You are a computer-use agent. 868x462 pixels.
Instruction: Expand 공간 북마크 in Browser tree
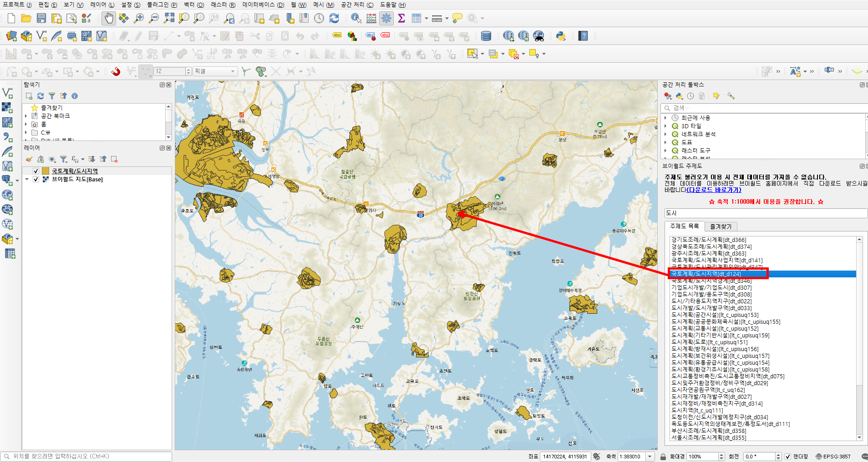tap(26, 116)
